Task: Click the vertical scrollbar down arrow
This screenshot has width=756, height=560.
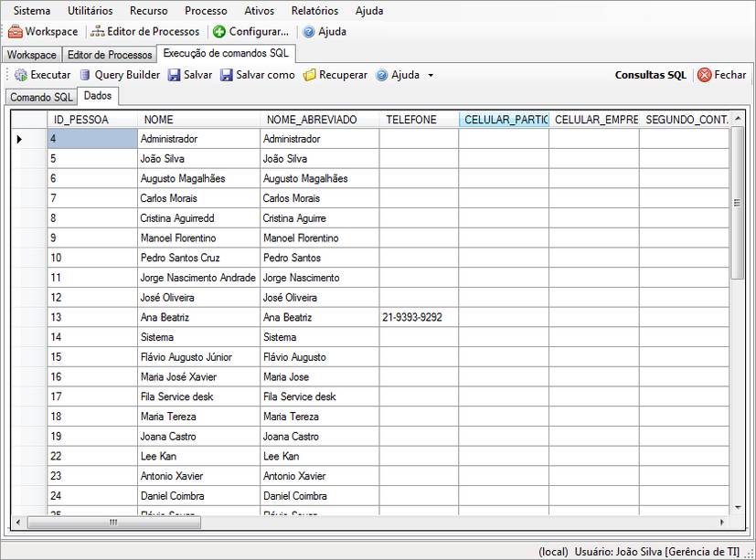Action: point(737,507)
